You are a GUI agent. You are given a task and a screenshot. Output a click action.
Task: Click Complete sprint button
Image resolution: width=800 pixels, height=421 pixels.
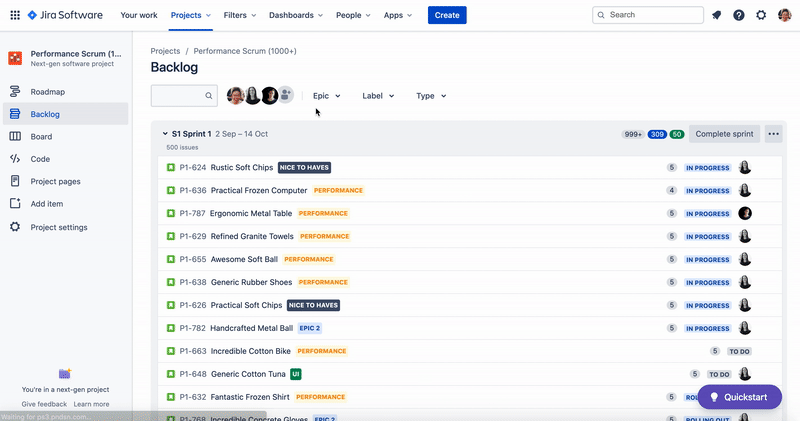point(724,134)
